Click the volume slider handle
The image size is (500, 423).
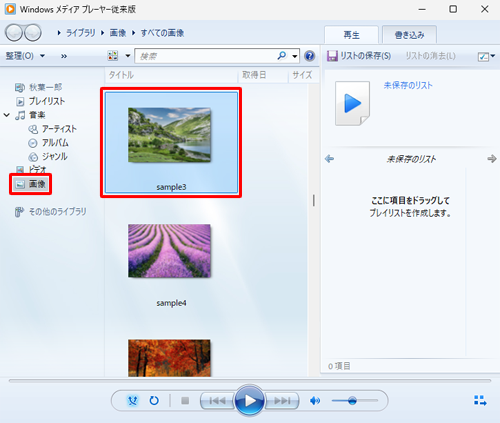pyautogui.click(x=352, y=400)
